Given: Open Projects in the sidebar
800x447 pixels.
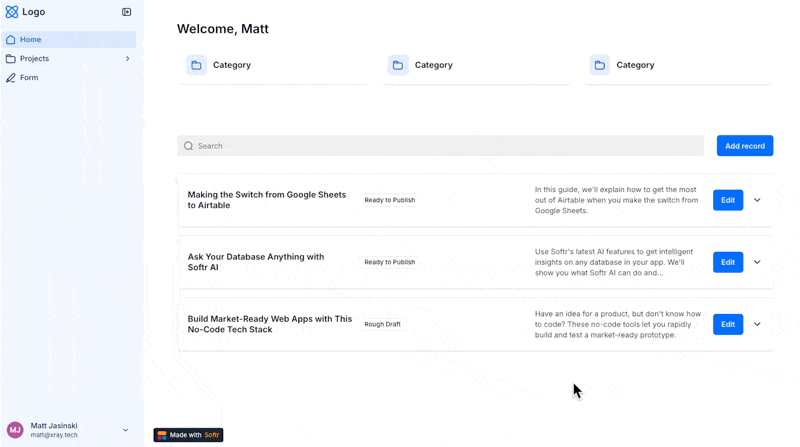Looking at the screenshot, I should click(x=69, y=59).
